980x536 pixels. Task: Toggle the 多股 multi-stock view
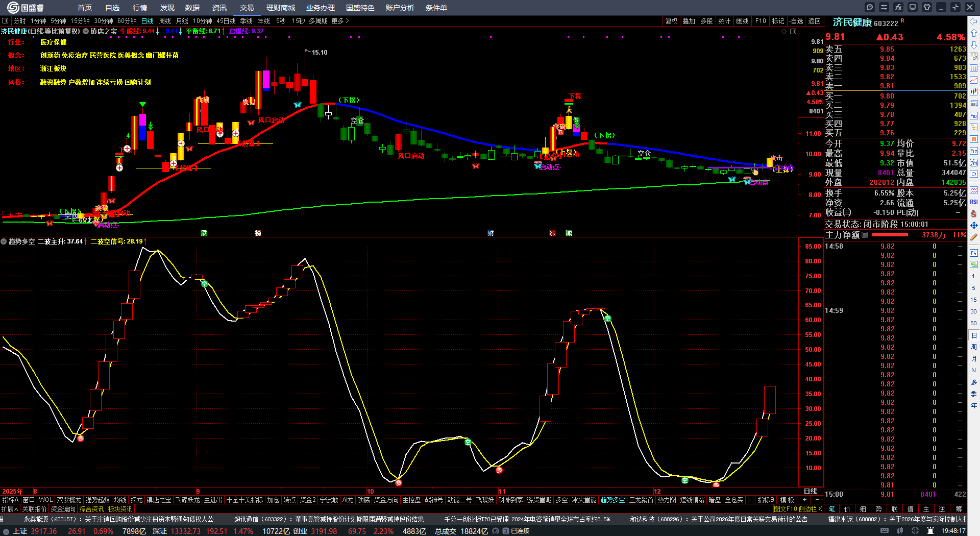tap(706, 21)
